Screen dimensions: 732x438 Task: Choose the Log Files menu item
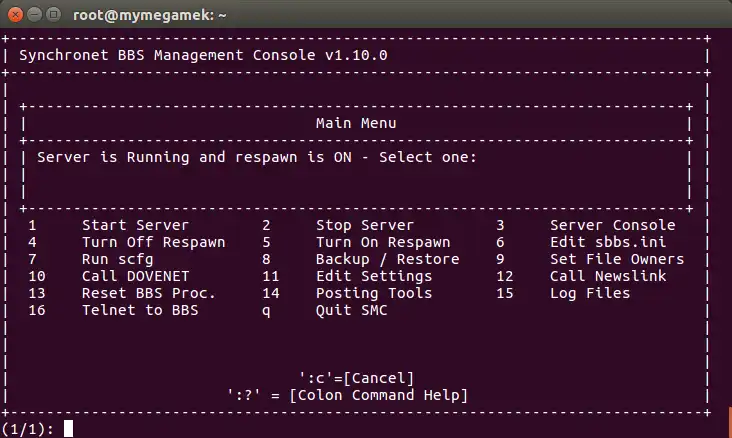(x=590, y=293)
